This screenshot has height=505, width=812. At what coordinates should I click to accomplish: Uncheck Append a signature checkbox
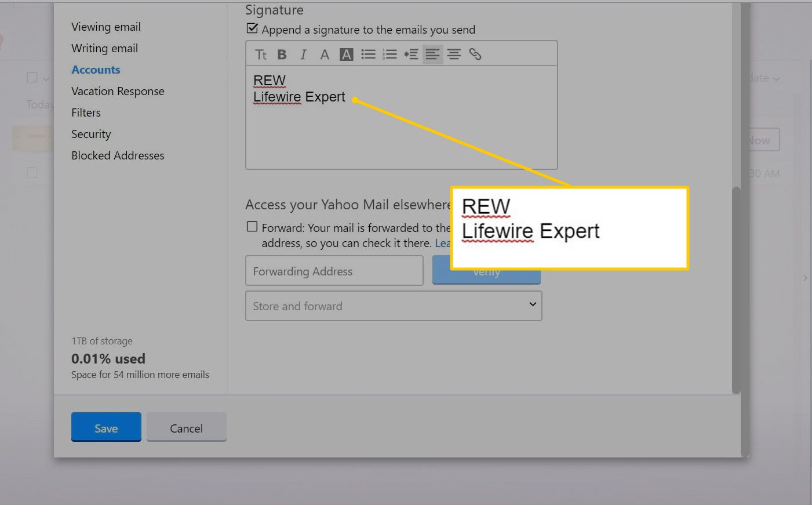point(252,28)
